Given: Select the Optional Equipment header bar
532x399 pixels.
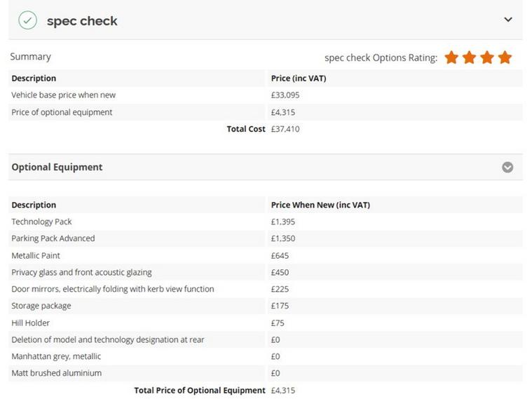Looking at the screenshot, I should click(x=266, y=167).
